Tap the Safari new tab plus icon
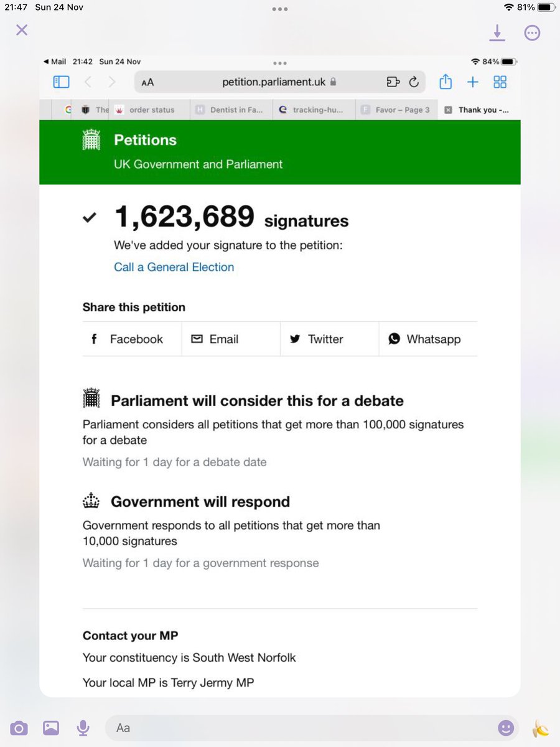Screen dimensions: 560x747 (x=472, y=82)
